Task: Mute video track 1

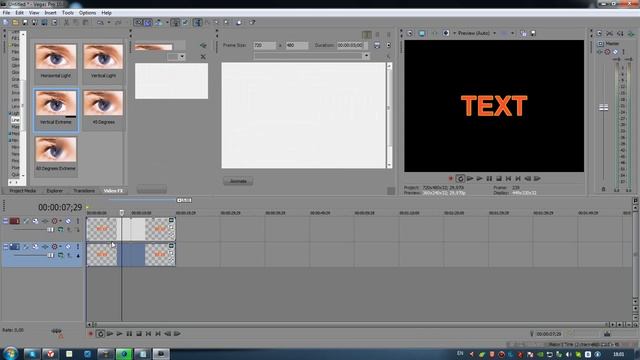Action: [x=68, y=221]
